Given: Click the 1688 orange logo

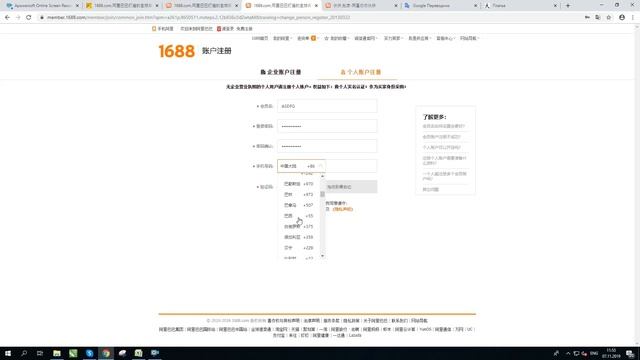Looking at the screenshot, I should click(x=176, y=51).
